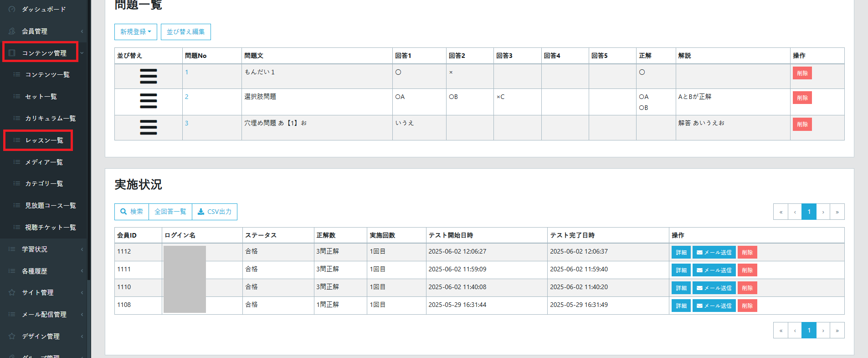Screen dimensions: 868x358
Task: Expand the 会員管理 sidebar menu
Action: 44,31
